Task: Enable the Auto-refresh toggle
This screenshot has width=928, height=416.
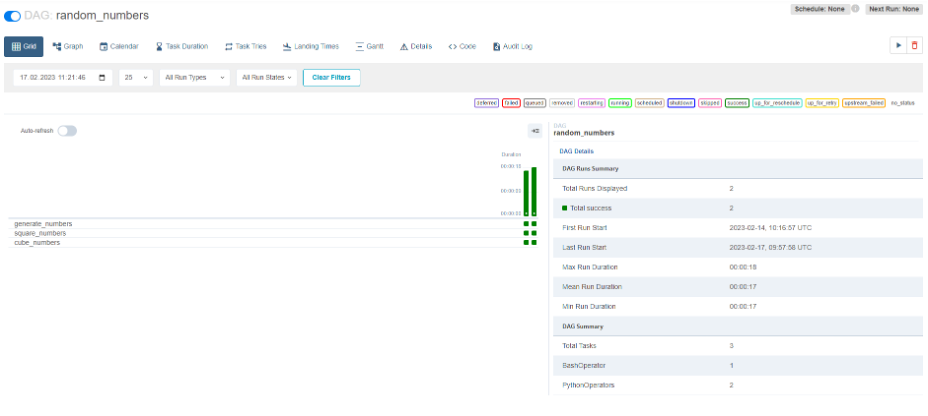Action: point(67,131)
